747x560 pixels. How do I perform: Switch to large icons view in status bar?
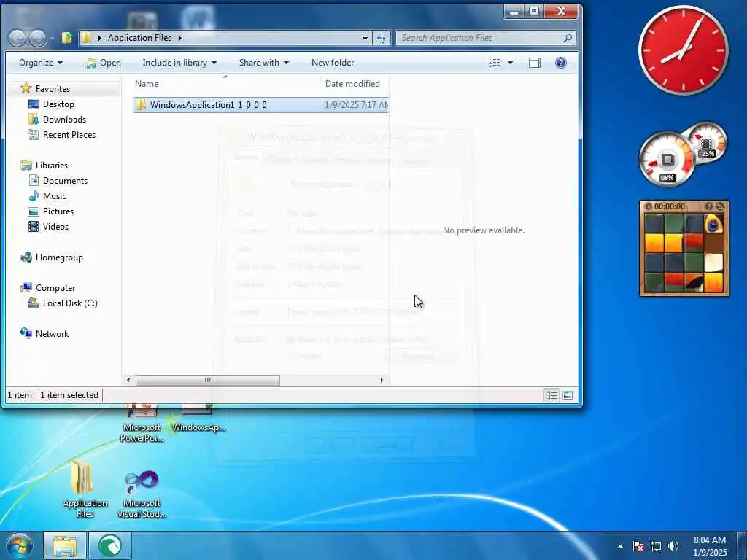pyautogui.click(x=568, y=395)
